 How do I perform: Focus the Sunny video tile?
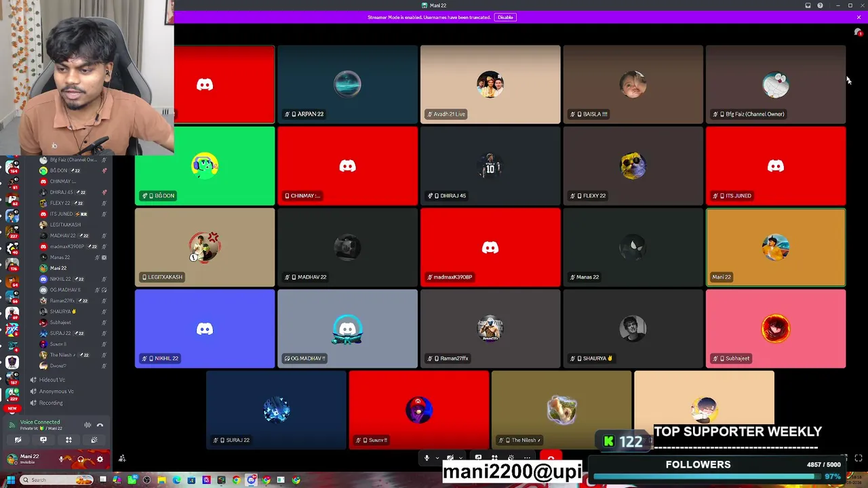(x=419, y=410)
